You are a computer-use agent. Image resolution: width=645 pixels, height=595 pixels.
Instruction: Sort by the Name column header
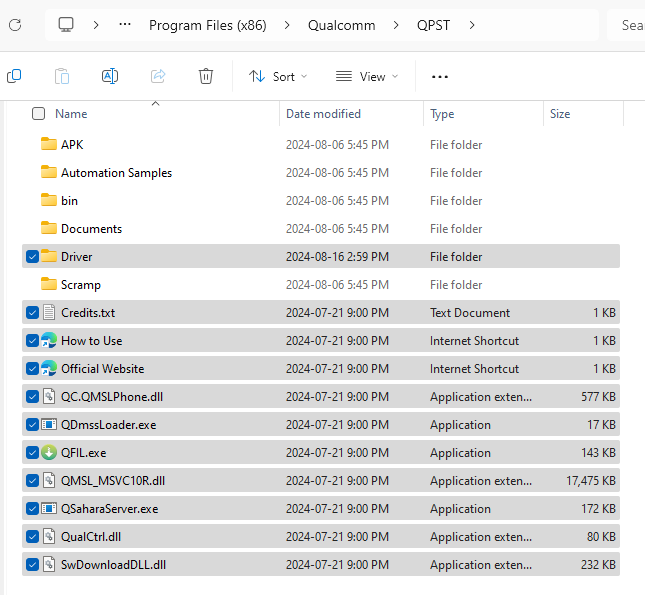71,114
